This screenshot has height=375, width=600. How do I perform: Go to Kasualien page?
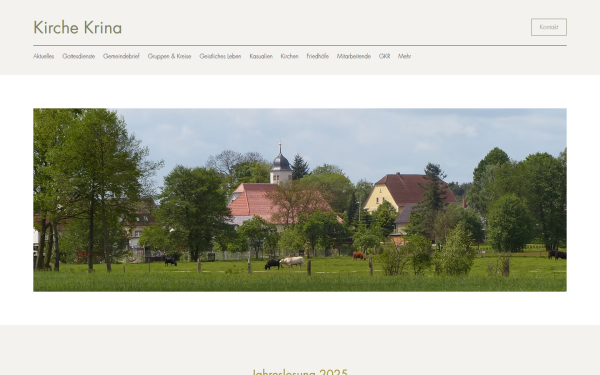pyautogui.click(x=261, y=56)
